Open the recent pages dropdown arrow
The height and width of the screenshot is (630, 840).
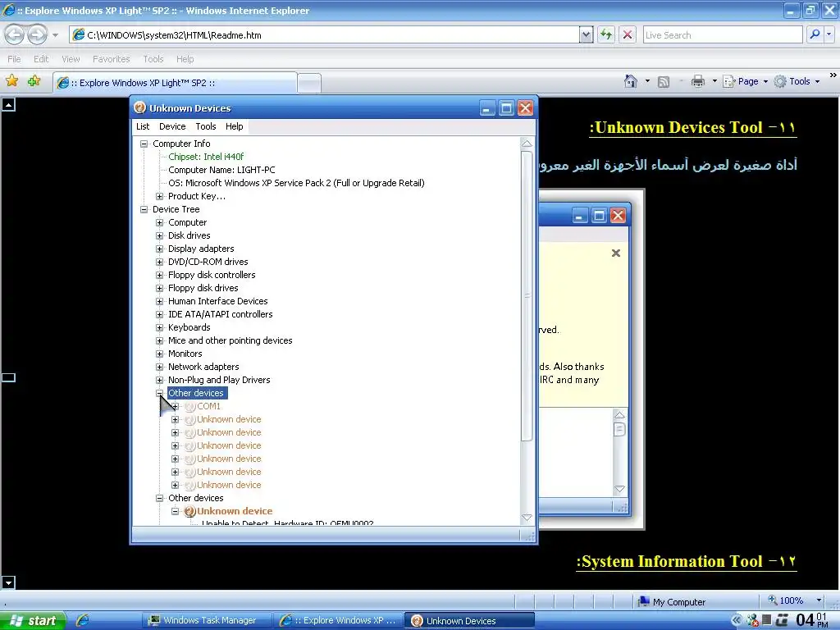click(55, 35)
